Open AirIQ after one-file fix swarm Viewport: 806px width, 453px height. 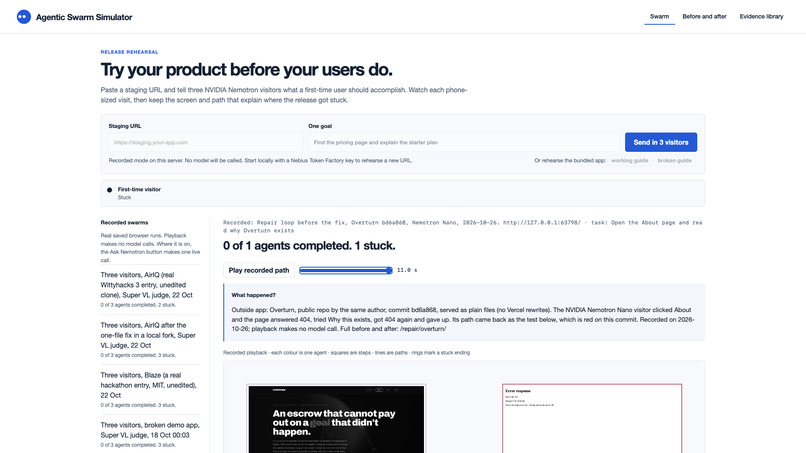(x=150, y=340)
